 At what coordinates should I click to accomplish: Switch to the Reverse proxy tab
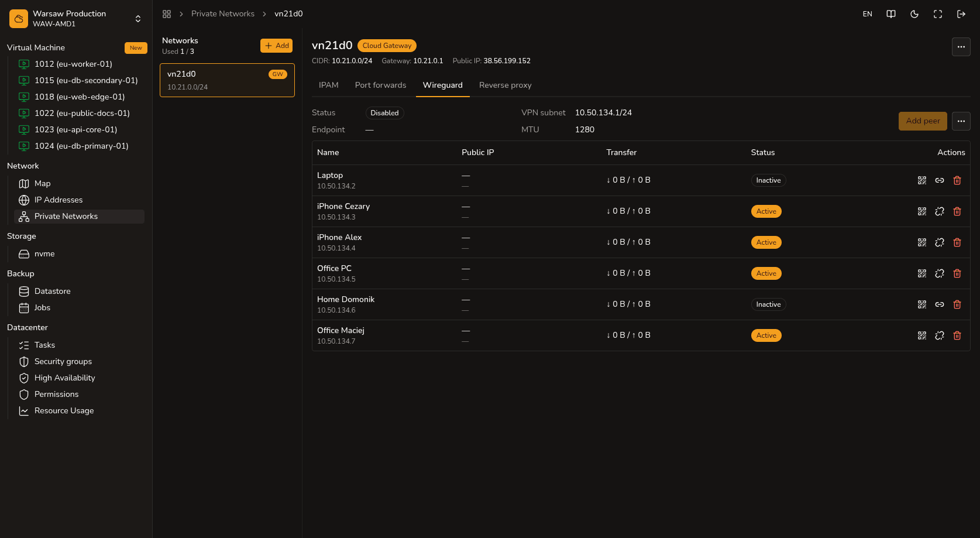(506, 85)
